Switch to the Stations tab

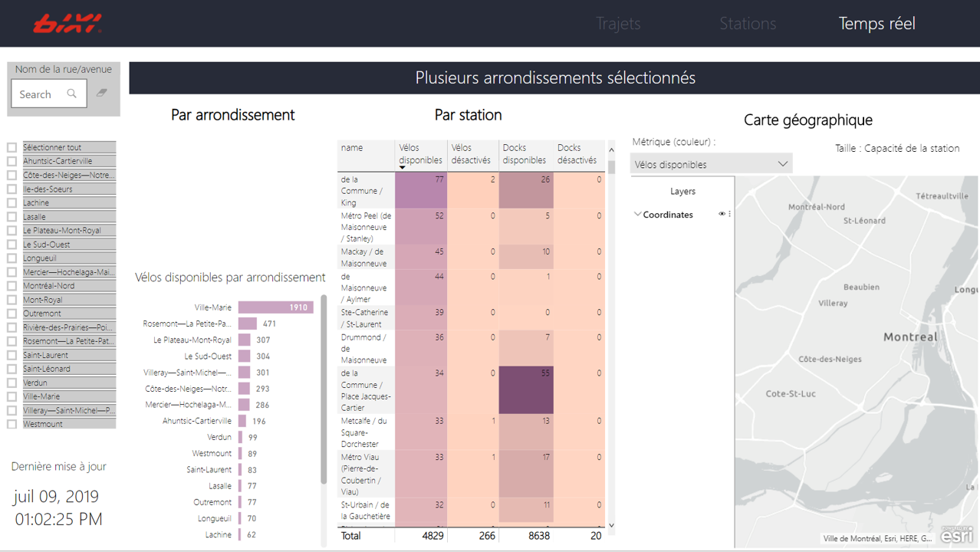point(748,24)
